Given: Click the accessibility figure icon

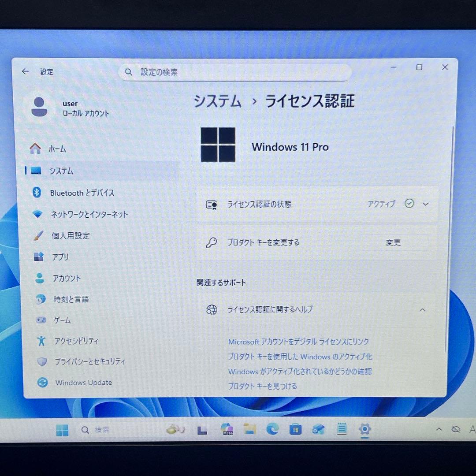Looking at the screenshot, I should click(x=41, y=341).
